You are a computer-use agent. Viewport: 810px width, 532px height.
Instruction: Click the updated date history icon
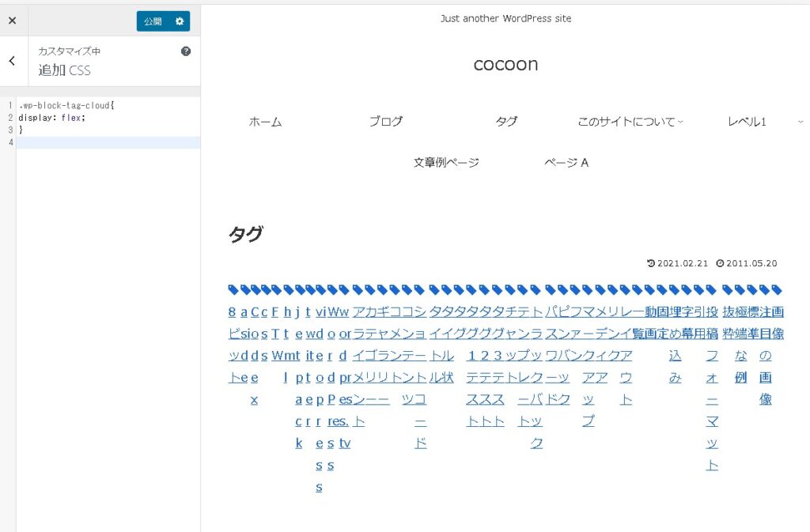[651, 263]
